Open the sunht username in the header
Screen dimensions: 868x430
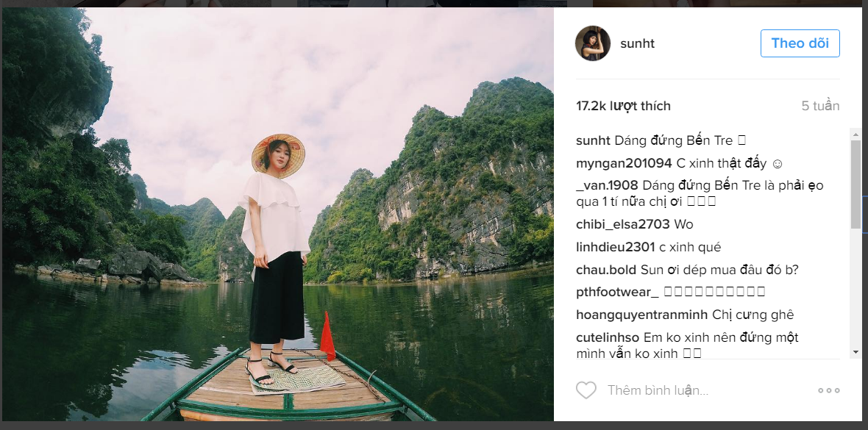pos(637,43)
